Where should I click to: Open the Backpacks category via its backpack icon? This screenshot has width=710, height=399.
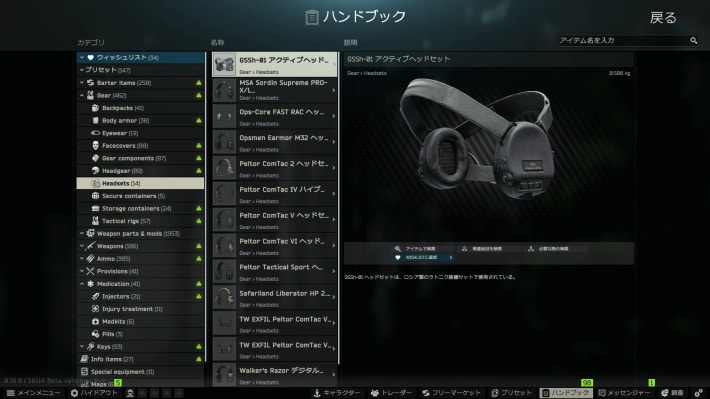95,108
